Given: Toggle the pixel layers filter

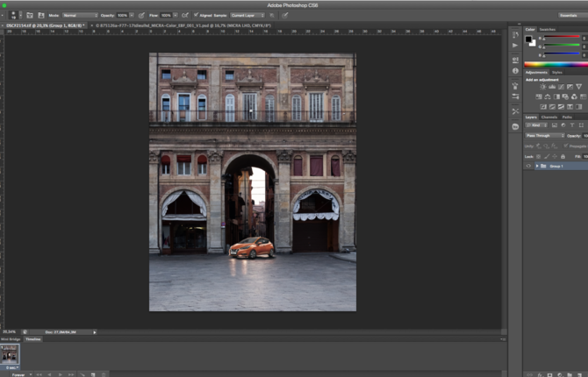Looking at the screenshot, I should click(x=555, y=125).
